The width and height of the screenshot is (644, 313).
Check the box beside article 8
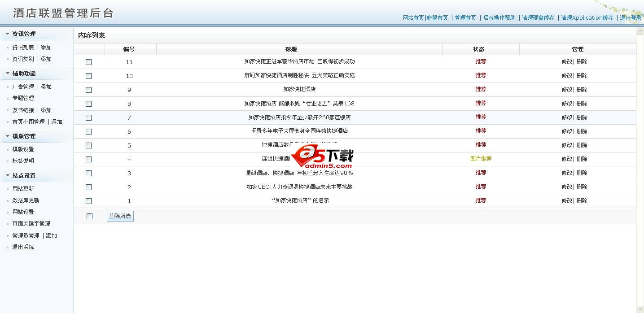coord(88,104)
